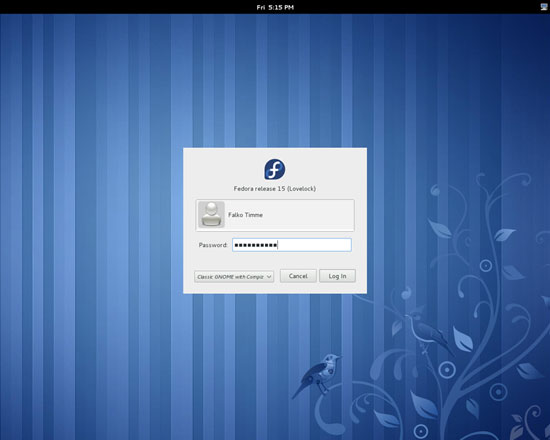Open the clock showing Fri 5:15 PM
Screen dimensions: 550x440
[x=275, y=7]
